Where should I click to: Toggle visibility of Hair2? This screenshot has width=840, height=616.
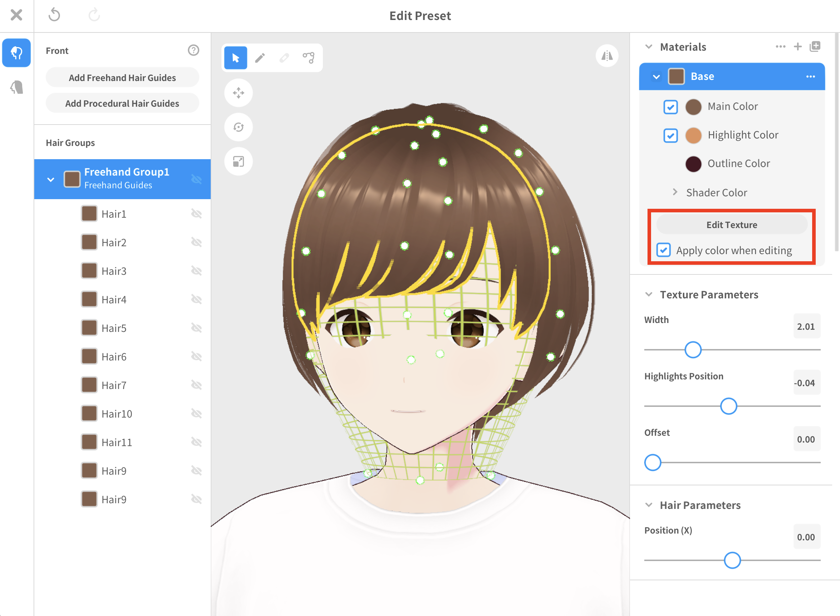196,242
